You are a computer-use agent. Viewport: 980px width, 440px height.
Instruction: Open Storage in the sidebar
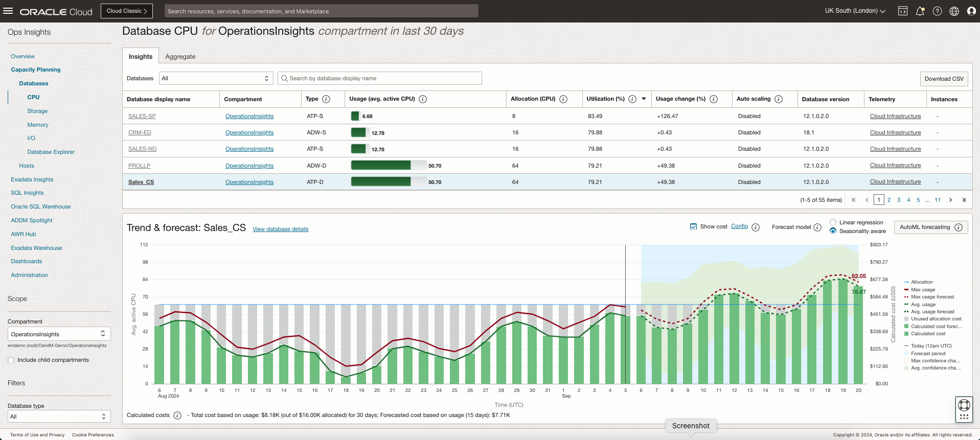(37, 111)
